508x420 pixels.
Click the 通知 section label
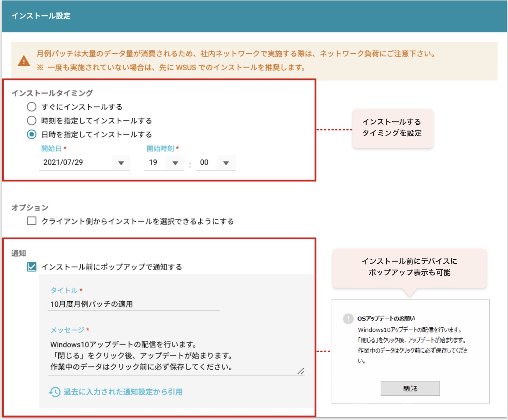click(x=19, y=253)
